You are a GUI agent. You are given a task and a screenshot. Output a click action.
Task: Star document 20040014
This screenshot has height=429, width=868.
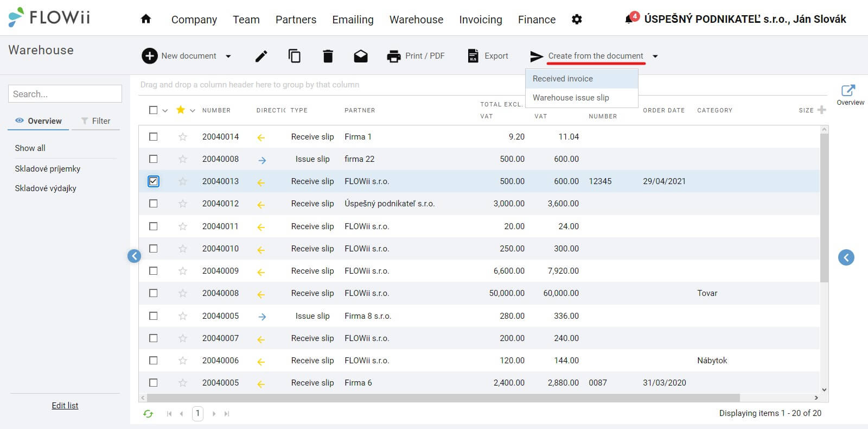(183, 137)
